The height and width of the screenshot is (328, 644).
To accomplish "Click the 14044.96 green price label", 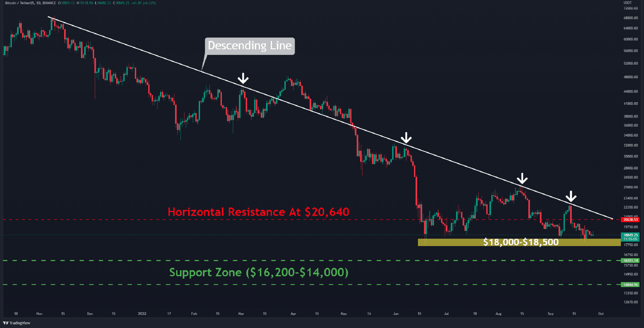I will 630,285.
